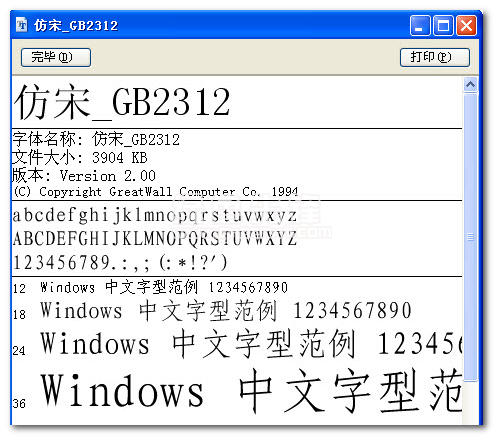The height and width of the screenshot is (436, 494).
Task: Click the uppercase alphabet sample line
Action: (x=155, y=239)
